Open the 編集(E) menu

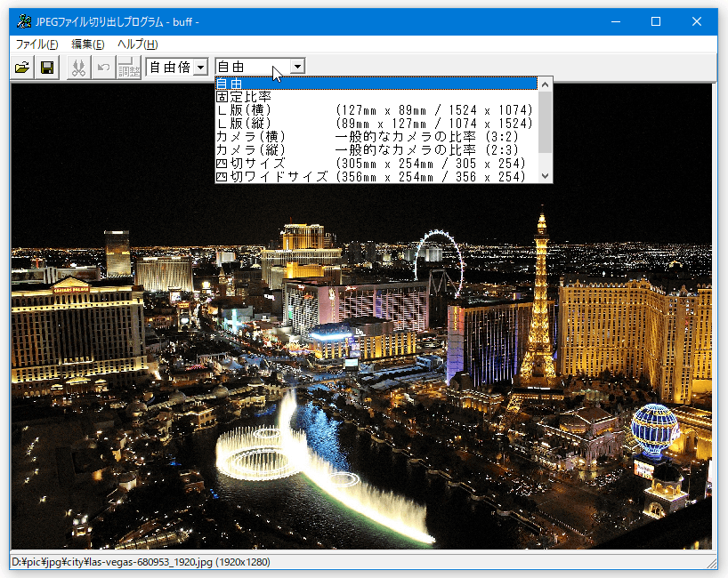click(x=88, y=44)
